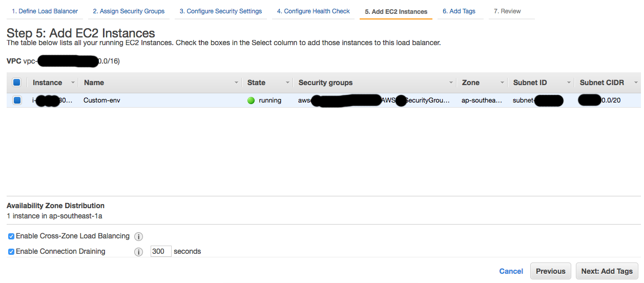
Task: Click the Cancel link
Action: click(511, 271)
